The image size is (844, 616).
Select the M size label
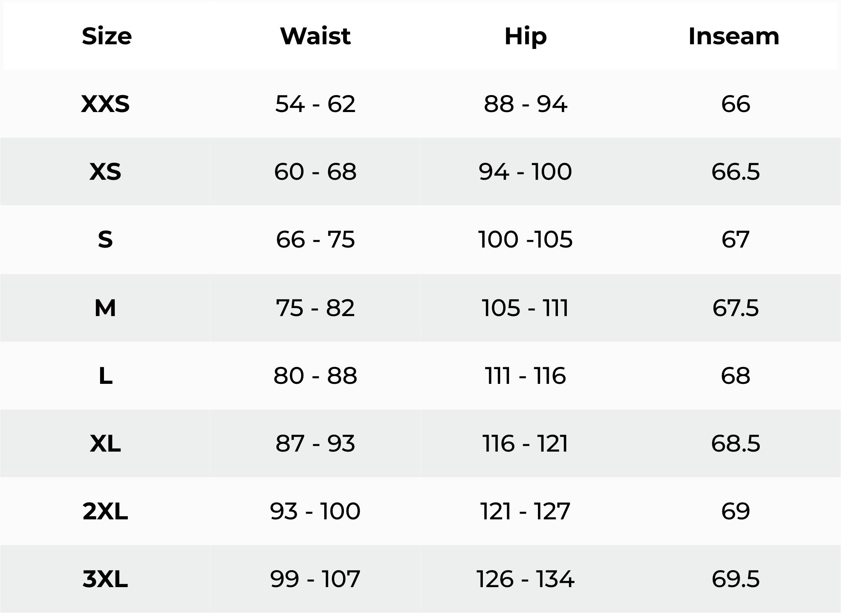[x=105, y=308]
